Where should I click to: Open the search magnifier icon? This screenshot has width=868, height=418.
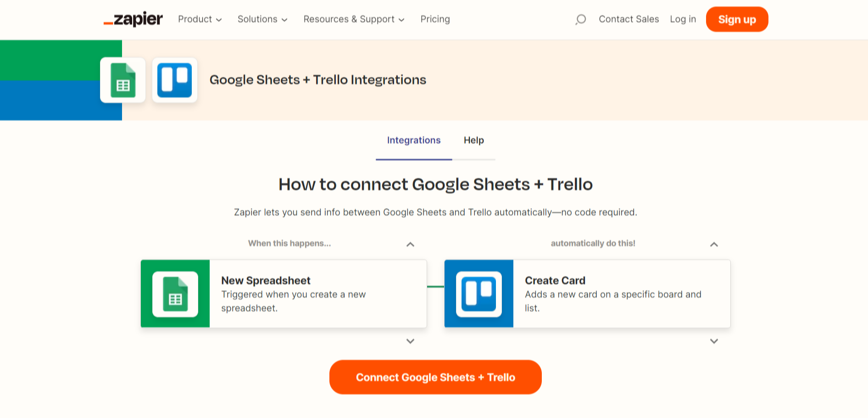580,19
